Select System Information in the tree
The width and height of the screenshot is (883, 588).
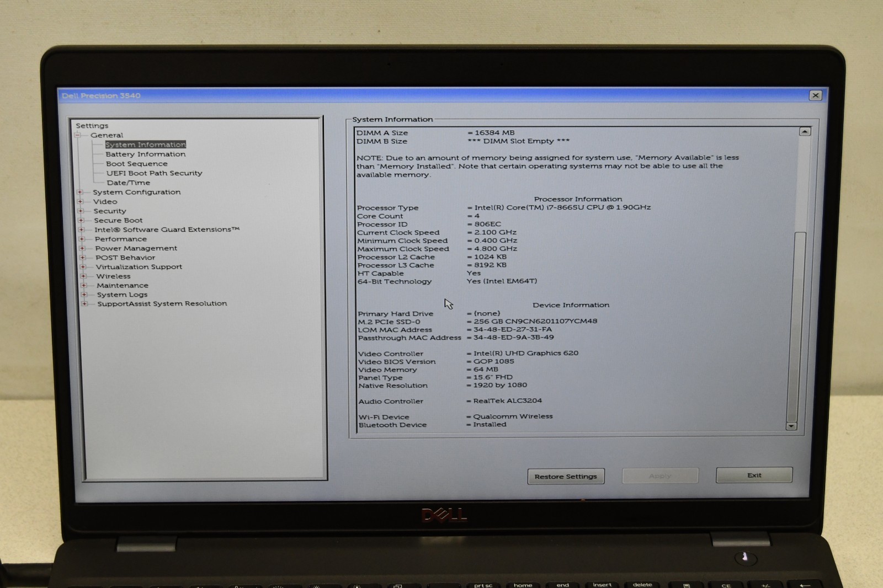146,145
